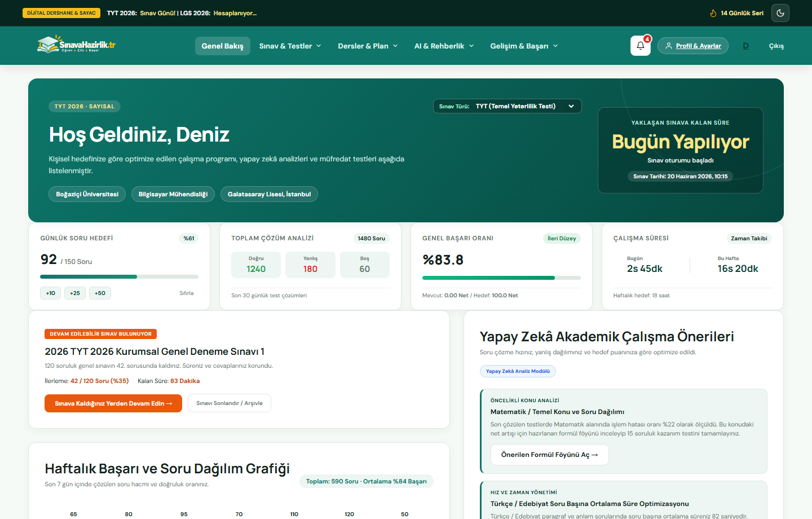Screen dimensions: 812x519
Task: Click the Yapay Zekâ Analiz Modülü badge
Action: click(x=518, y=371)
